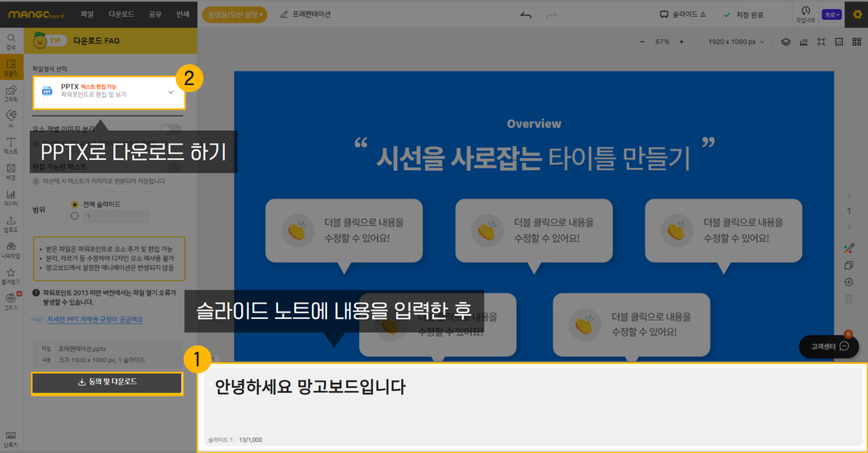Open the 데이터 chart data icon

[11, 198]
